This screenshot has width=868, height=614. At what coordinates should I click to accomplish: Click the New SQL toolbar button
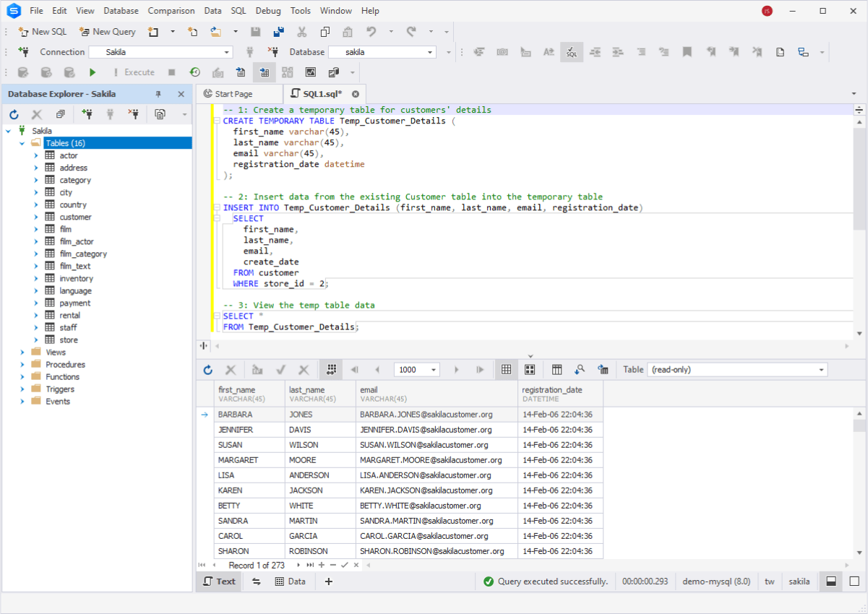(42, 32)
